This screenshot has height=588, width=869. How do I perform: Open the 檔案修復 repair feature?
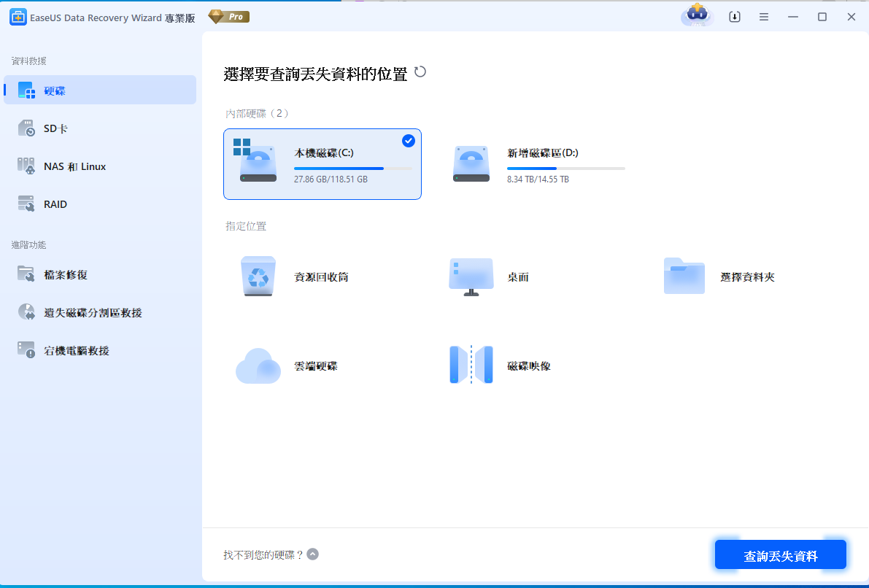[x=63, y=274]
